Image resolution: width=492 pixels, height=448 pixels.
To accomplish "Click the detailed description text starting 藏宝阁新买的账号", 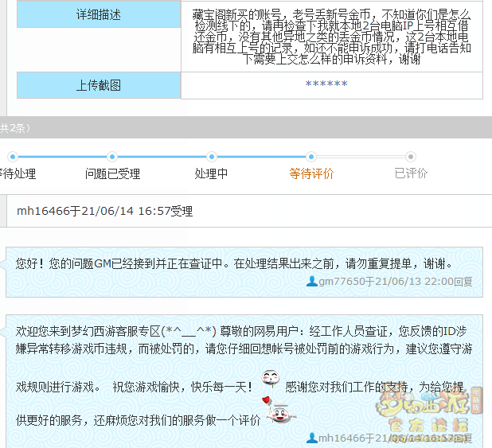I will [331, 37].
